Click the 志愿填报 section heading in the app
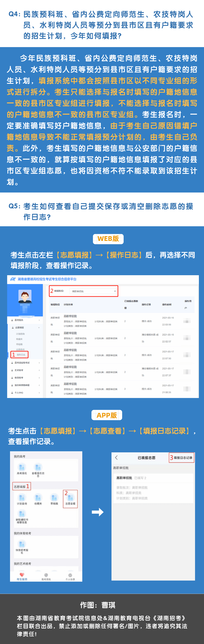Image resolution: width=204 pixels, height=644 pixels. click(x=19, y=487)
